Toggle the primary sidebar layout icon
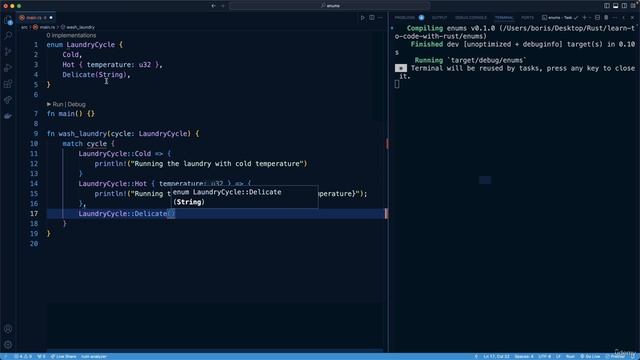Viewport: 640px width, 360px height. click(x=607, y=6)
